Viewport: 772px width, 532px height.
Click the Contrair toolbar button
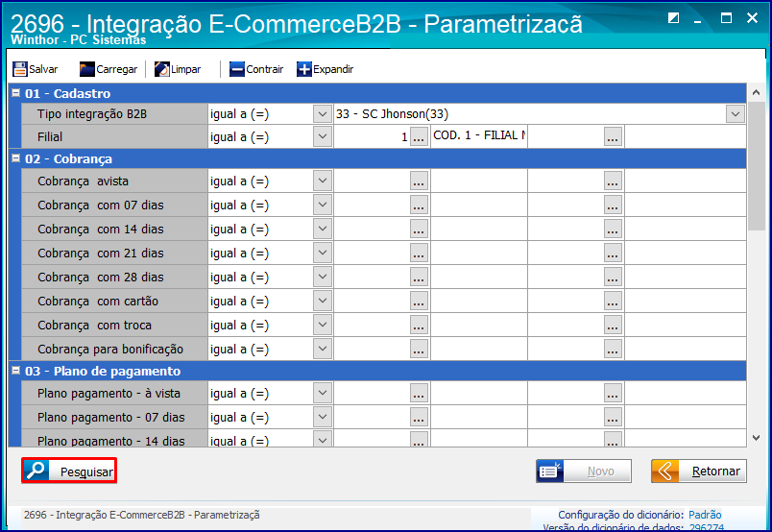[256, 69]
